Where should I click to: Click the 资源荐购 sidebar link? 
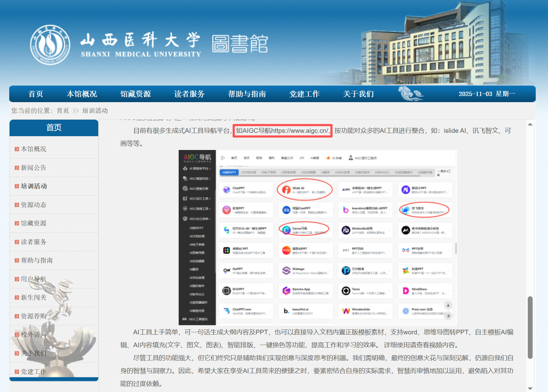click(x=33, y=316)
